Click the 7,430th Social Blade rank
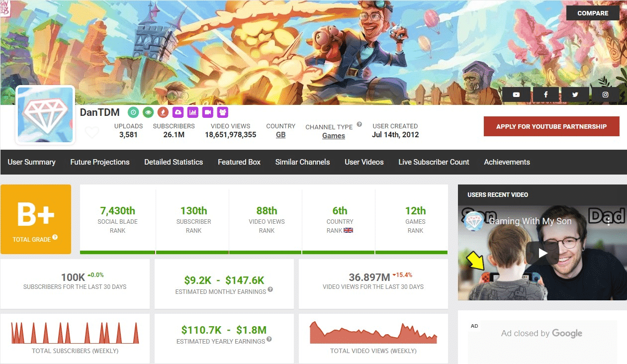The image size is (627, 364). click(118, 211)
